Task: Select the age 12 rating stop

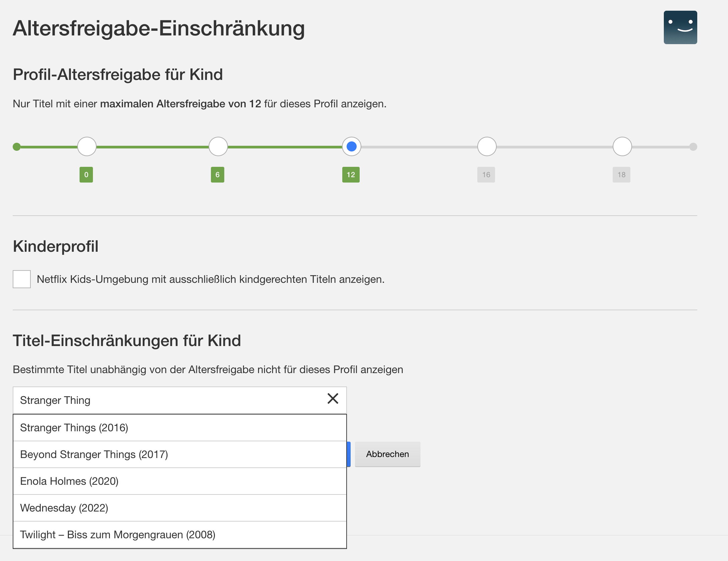Action: pyautogui.click(x=352, y=146)
